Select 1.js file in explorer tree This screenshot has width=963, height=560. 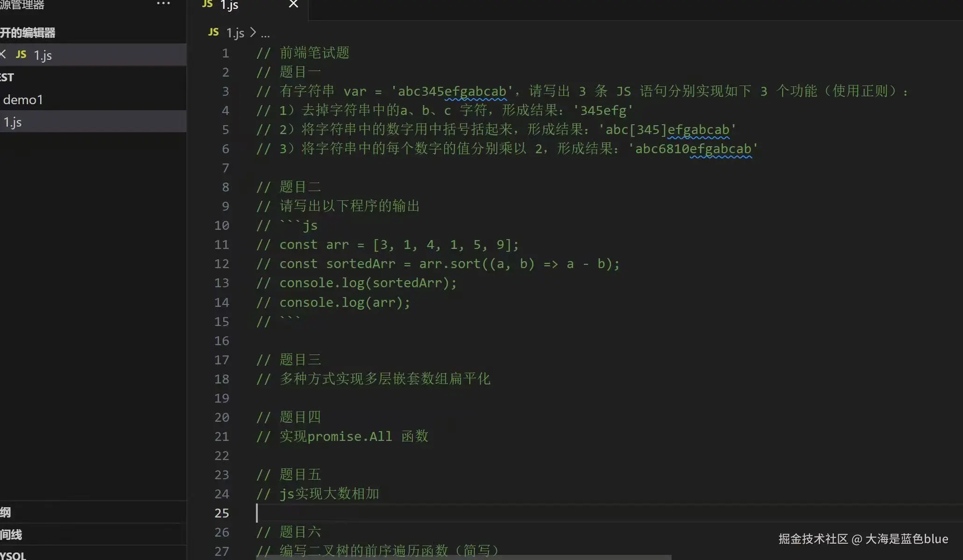coord(13,122)
